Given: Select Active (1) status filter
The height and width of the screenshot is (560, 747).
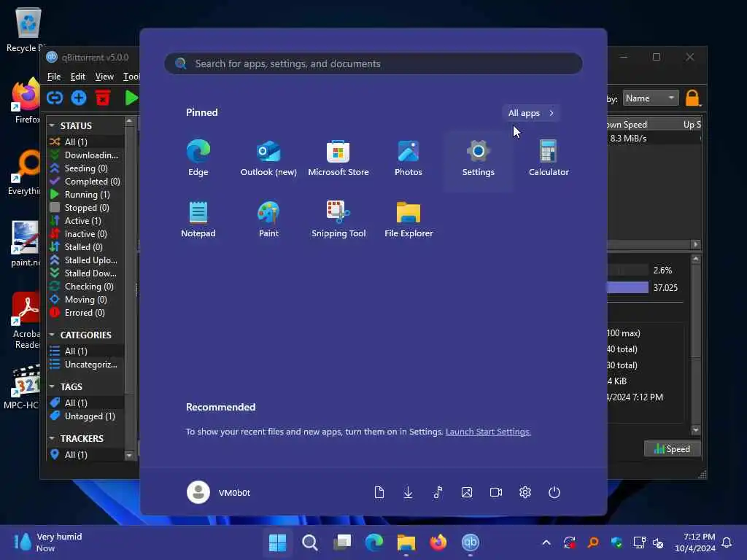Looking at the screenshot, I should pyautogui.click(x=86, y=220).
